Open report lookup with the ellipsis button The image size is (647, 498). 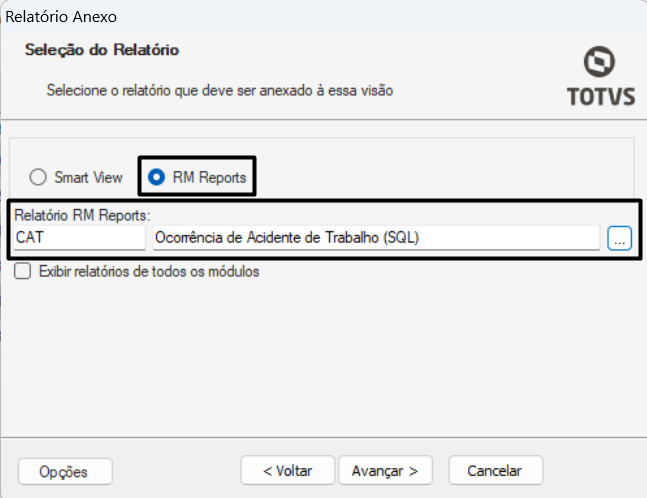tap(619, 238)
